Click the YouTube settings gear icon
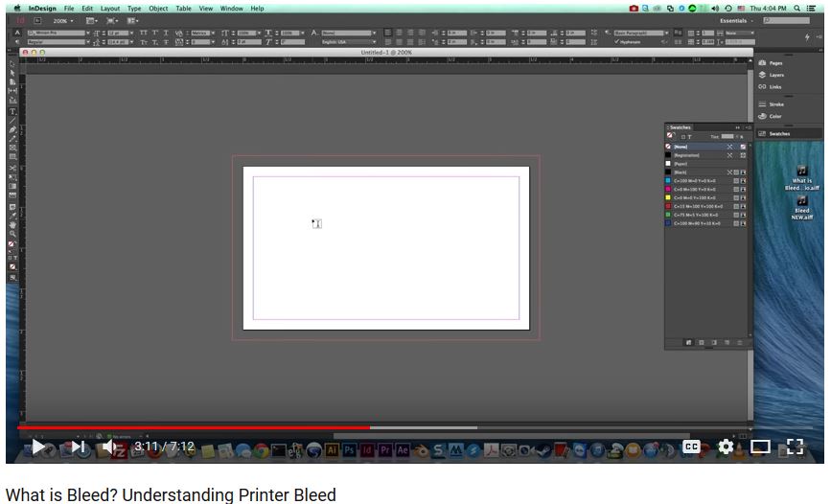The width and height of the screenshot is (831, 504). [x=726, y=447]
